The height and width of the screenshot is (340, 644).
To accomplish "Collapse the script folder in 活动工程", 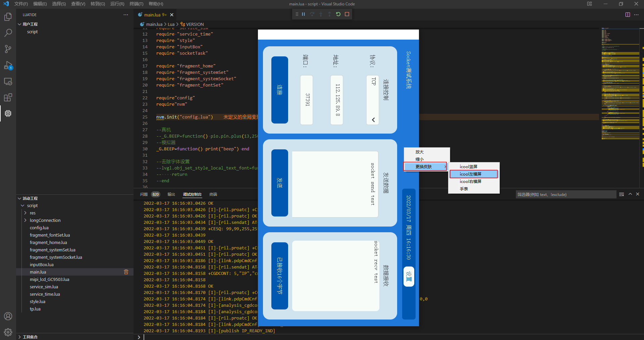I will point(22,205).
